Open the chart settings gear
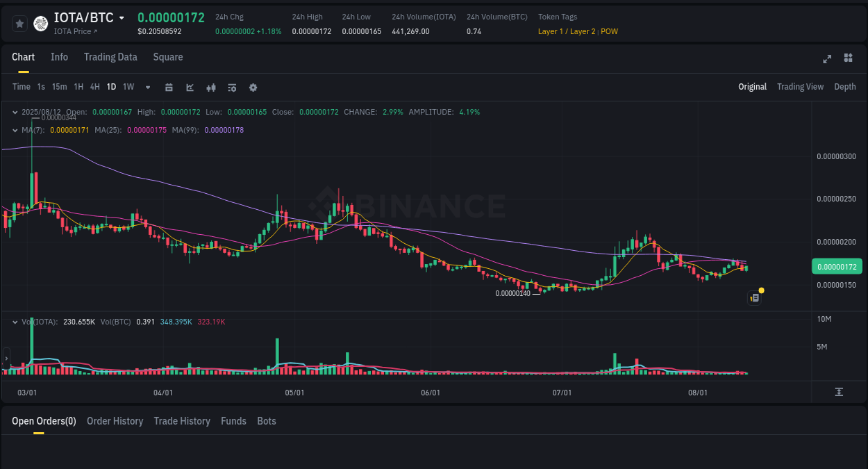This screenshot has height=469, width=868. click(252, 87)
